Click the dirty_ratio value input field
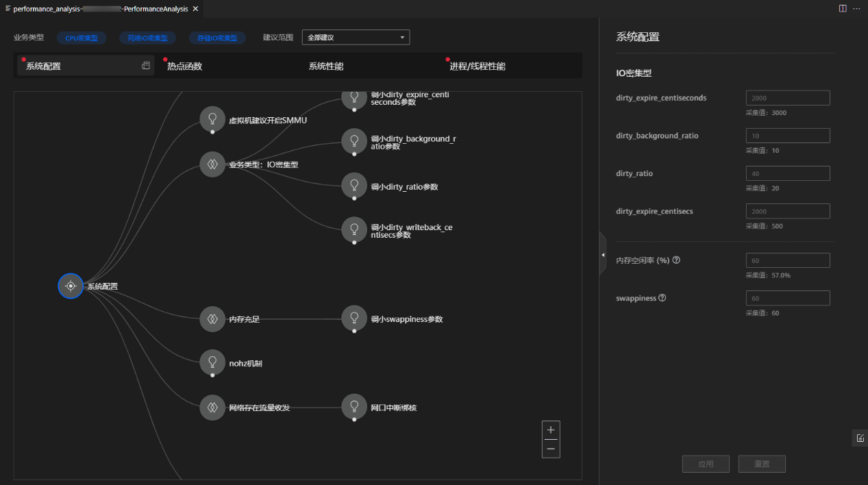This screenshot has width=868, height=485. 787,173
